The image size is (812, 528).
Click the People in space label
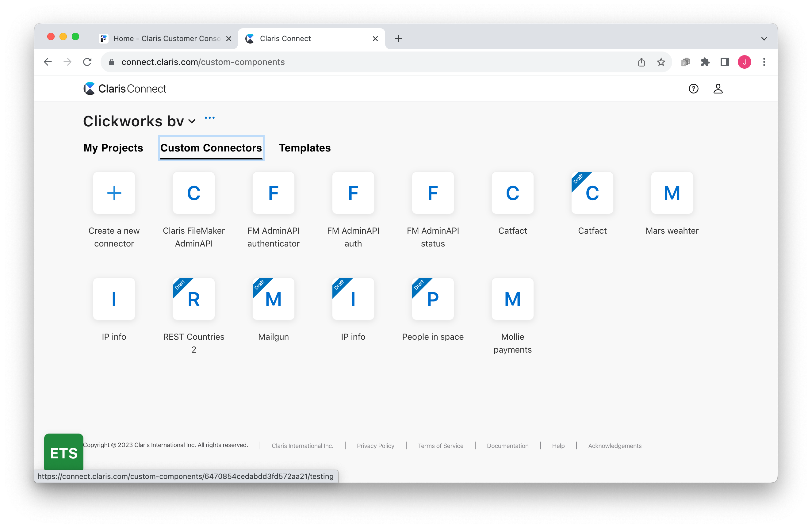click(433, 337)
